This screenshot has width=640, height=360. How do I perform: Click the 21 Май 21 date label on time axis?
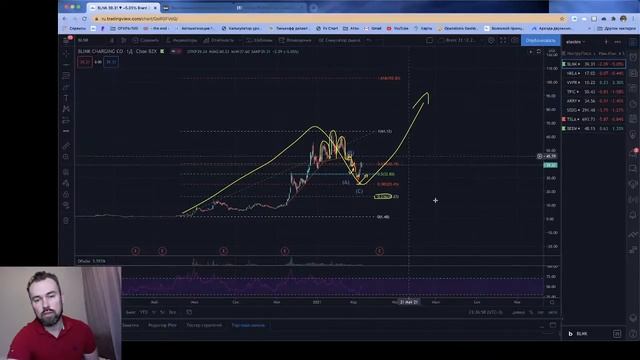pyautogui.click(x=409, y=302)
